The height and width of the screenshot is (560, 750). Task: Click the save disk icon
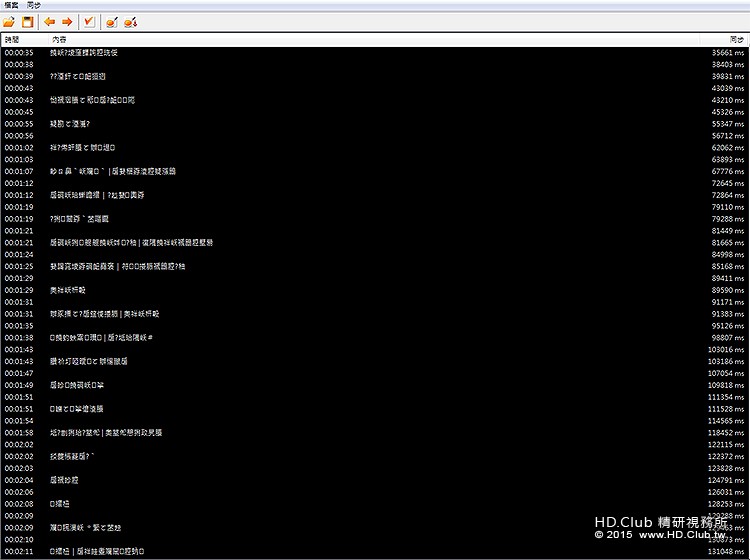click(x=28, y=22)
